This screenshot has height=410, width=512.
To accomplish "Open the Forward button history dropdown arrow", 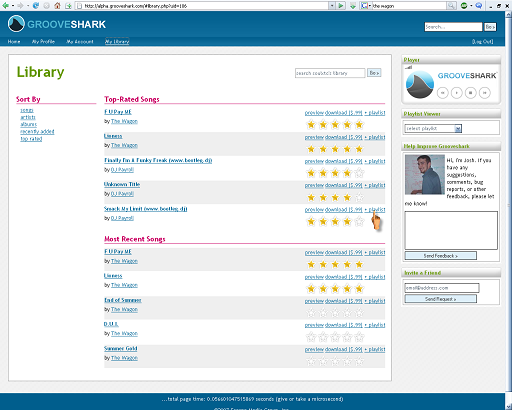I will click(27, 6).
